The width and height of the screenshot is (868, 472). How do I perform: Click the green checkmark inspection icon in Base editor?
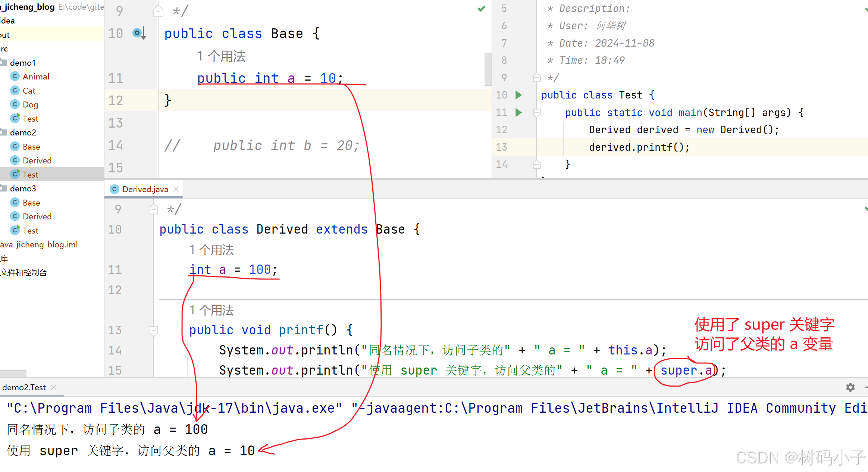point(482,9)
